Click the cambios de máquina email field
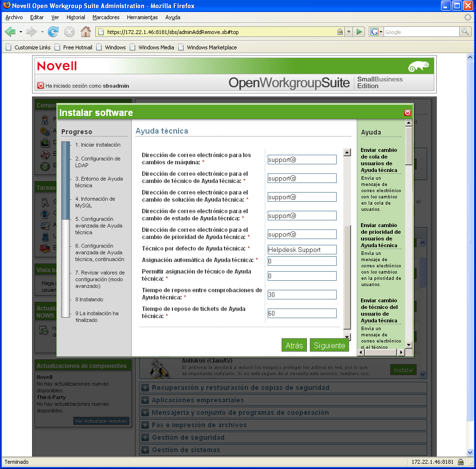Viewport: 476px width, 469px height. [x=302, y=160]
